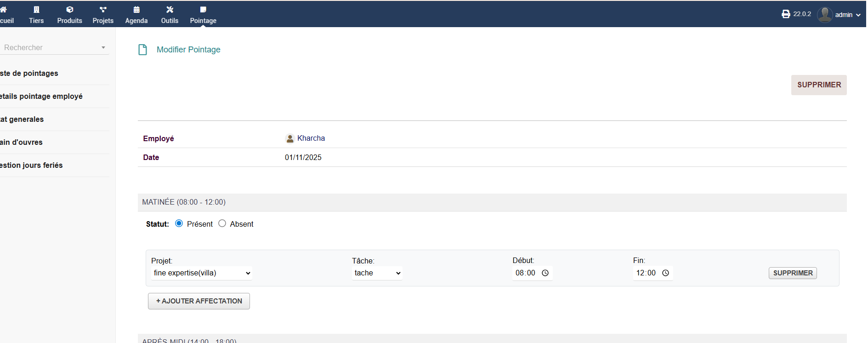
Task: Open the Agenda calendar icon
Action: pos(136,10)
